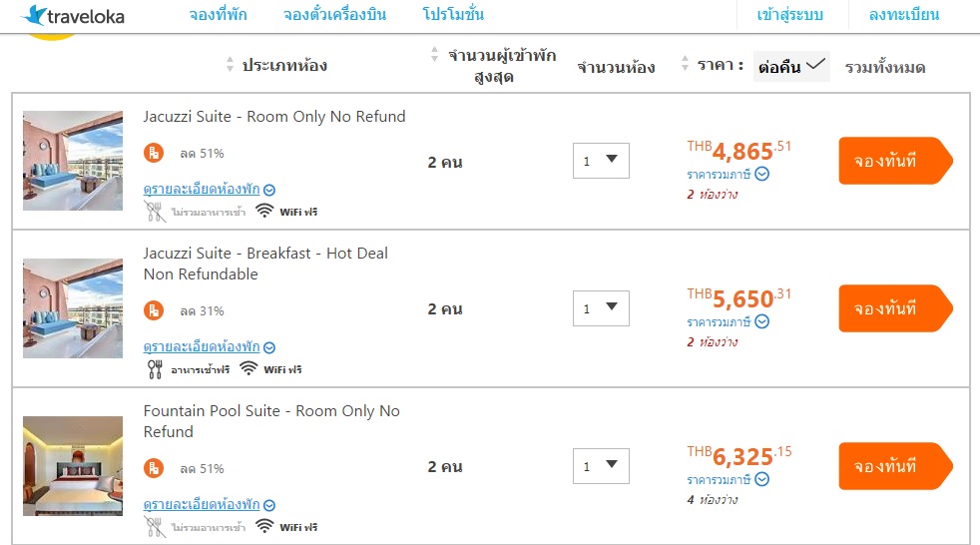Image resolution: width=980 pixels, height=545 pixels.
Task: Open room quantity dropdown for Fountain Pool Suite
Action: point(601,466)
